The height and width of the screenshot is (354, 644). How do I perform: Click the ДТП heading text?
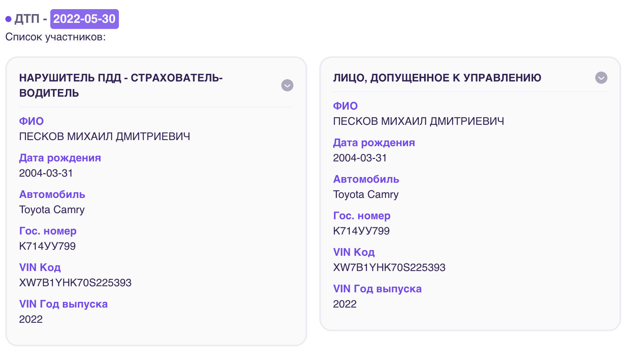click(x=27, y=19)
